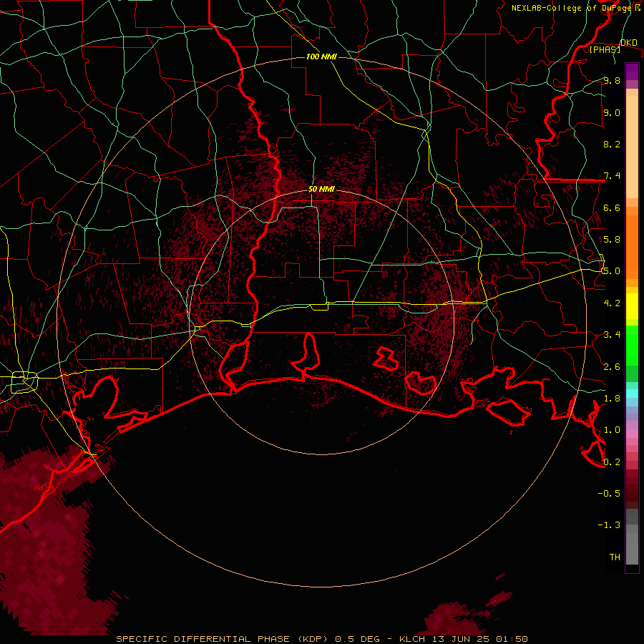The width and height of the screenshot is (644, 644).
Task: Pick the light peach segment of the color bar
Action: tap(632, 148)
